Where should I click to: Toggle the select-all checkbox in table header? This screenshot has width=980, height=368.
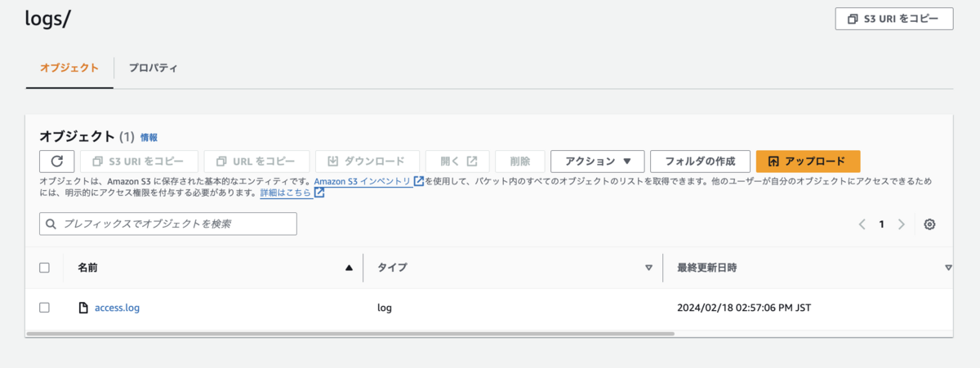(45, 268)
